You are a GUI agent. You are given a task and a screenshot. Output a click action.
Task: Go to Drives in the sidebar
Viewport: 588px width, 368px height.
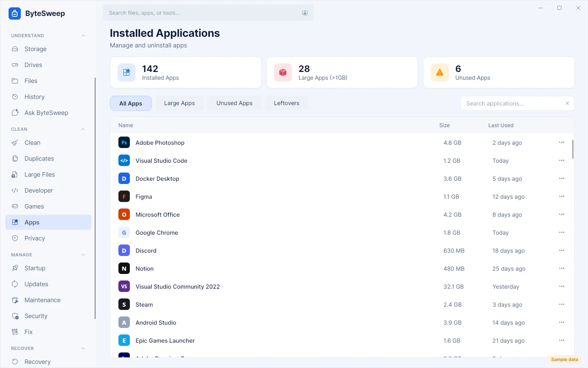coord(48,65)
